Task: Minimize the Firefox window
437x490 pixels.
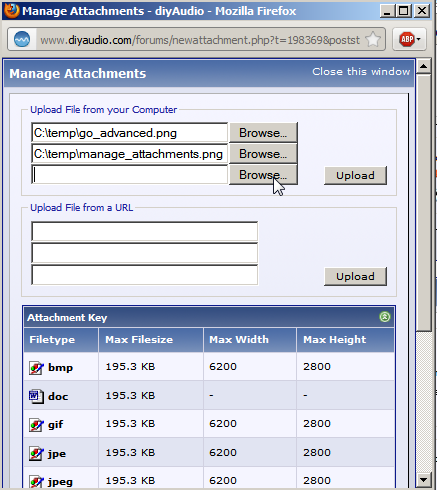Action: click(387, 11)
